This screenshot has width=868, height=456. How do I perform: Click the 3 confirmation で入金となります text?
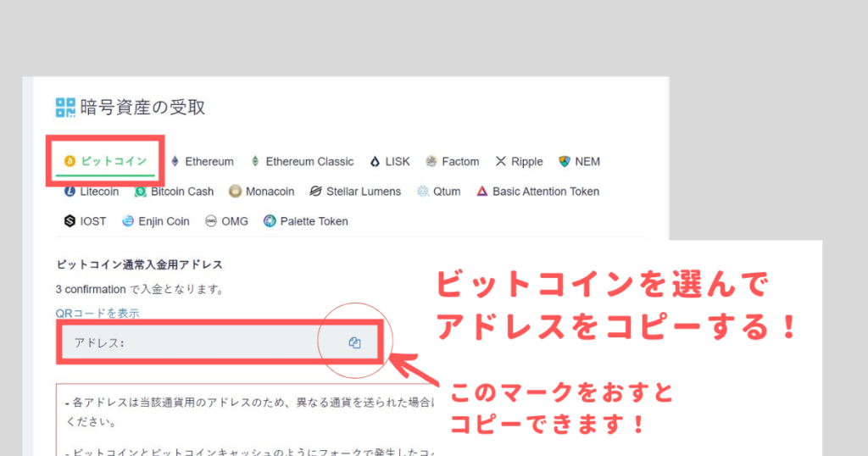pos(140,289)
